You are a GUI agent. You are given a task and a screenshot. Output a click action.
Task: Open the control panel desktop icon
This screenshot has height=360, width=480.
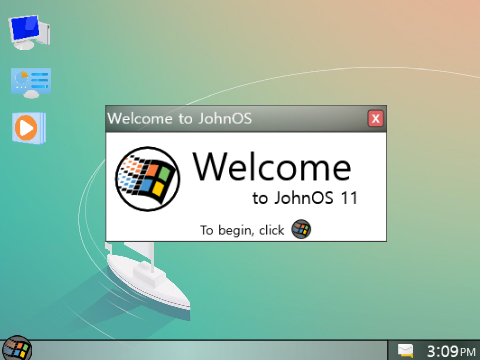click(31, 83)
